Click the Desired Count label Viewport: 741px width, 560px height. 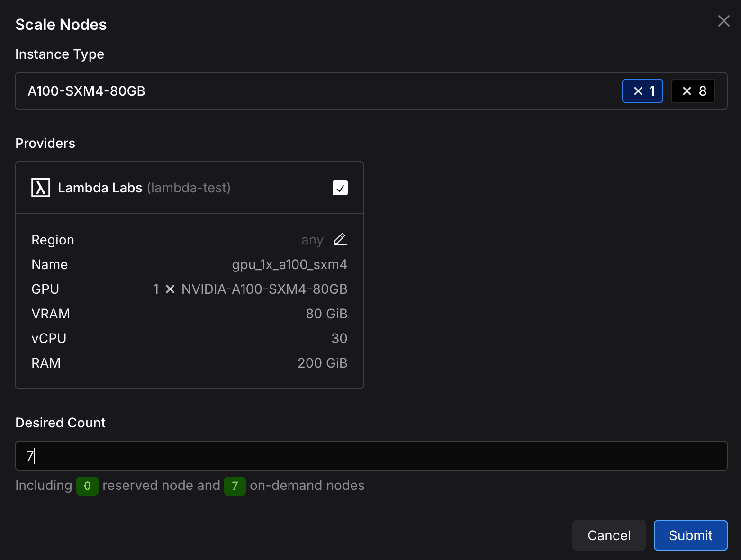60,423
